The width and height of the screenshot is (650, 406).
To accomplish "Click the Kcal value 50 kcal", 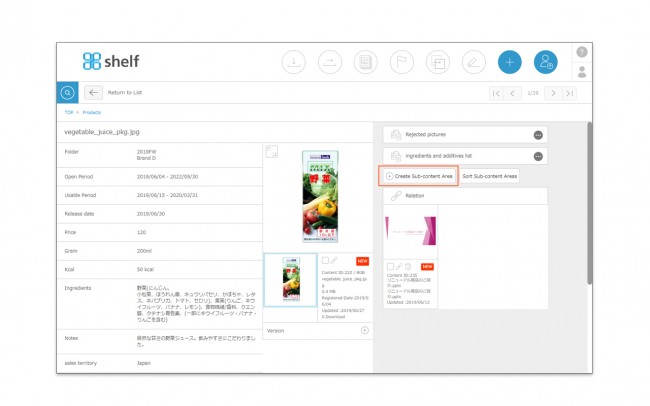I will [145, 270].
